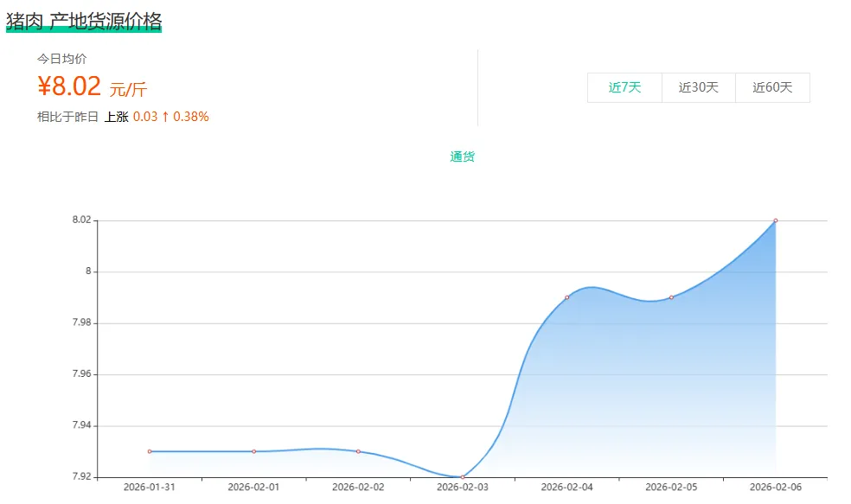
Task: Toggle the 通货 legend series
Action: pos(462,156)
